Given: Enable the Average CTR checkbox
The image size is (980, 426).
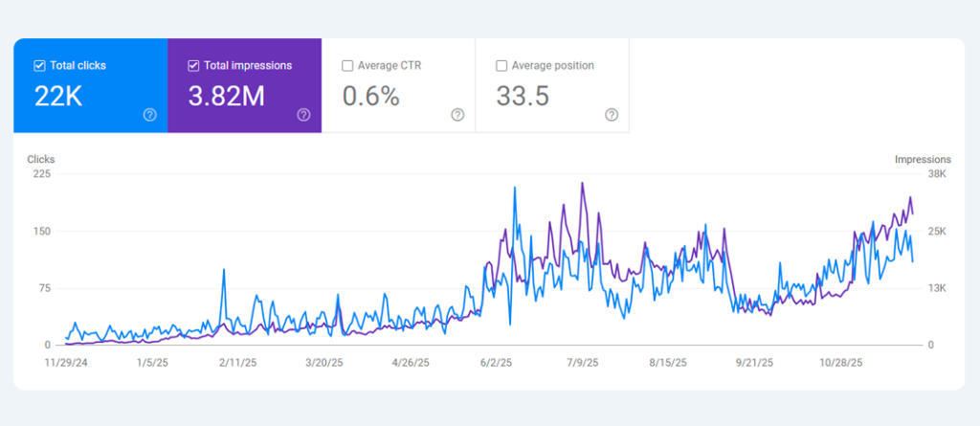Looking at the screenshot, I should (x=347, y=66).
